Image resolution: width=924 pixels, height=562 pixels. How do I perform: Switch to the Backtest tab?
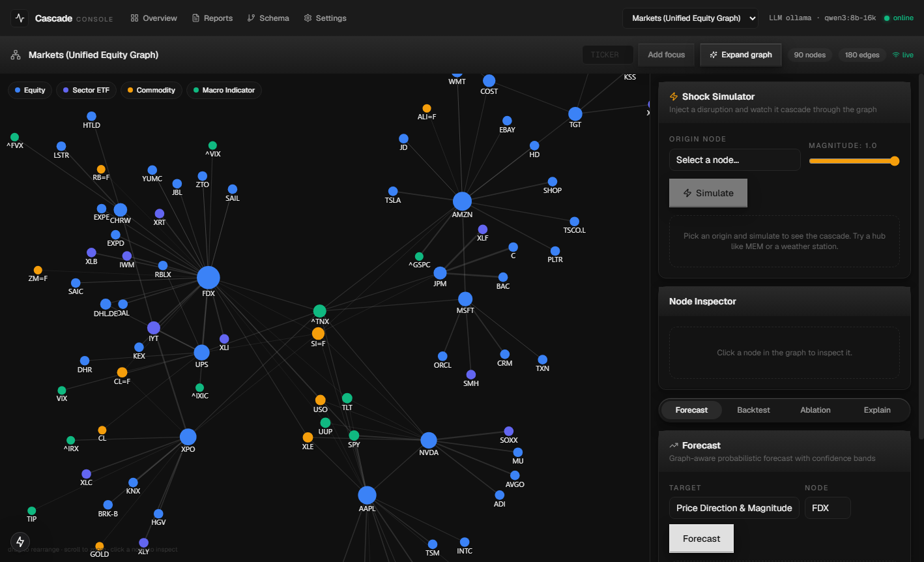point(753,410)
